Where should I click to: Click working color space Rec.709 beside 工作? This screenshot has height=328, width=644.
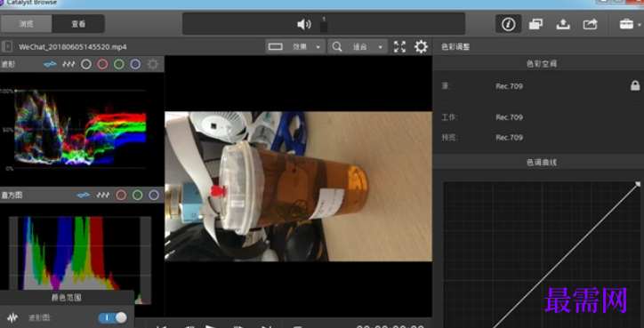coord(509,117)
